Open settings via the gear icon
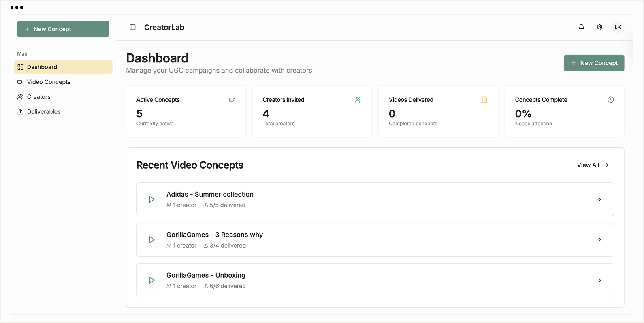Image resolution: width=644 pixels, height=323 pixels. pos(599,27)
